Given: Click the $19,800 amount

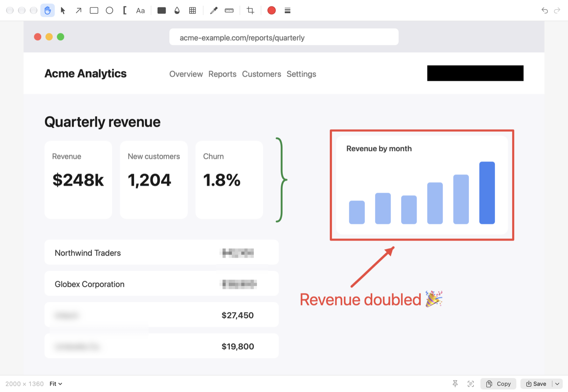Looking at the screenshot, I should click(x=238, y=347).
